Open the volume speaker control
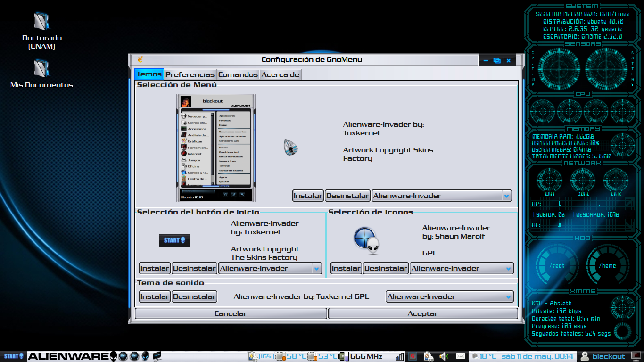The width and height of the screenshot is (644, 362). click(x=444, y=357)
